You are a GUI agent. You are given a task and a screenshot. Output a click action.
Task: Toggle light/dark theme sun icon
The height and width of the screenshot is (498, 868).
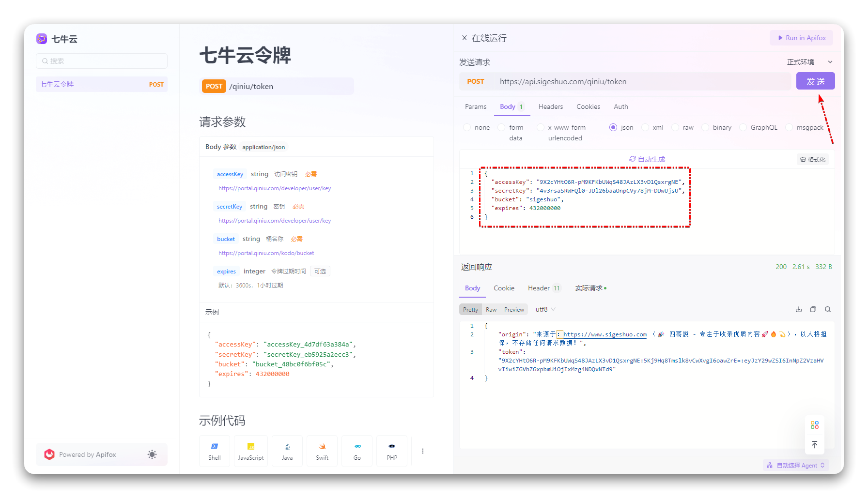point(152,454)
